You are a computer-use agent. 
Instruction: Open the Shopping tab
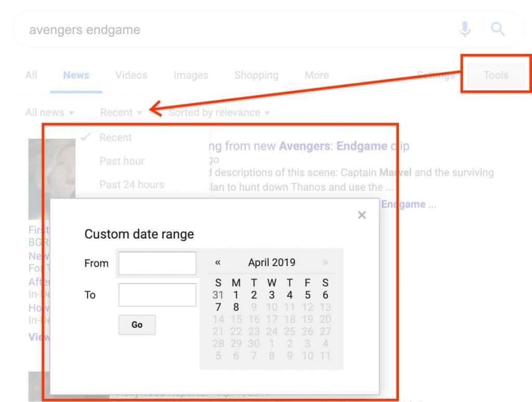(x=256, y=75)
